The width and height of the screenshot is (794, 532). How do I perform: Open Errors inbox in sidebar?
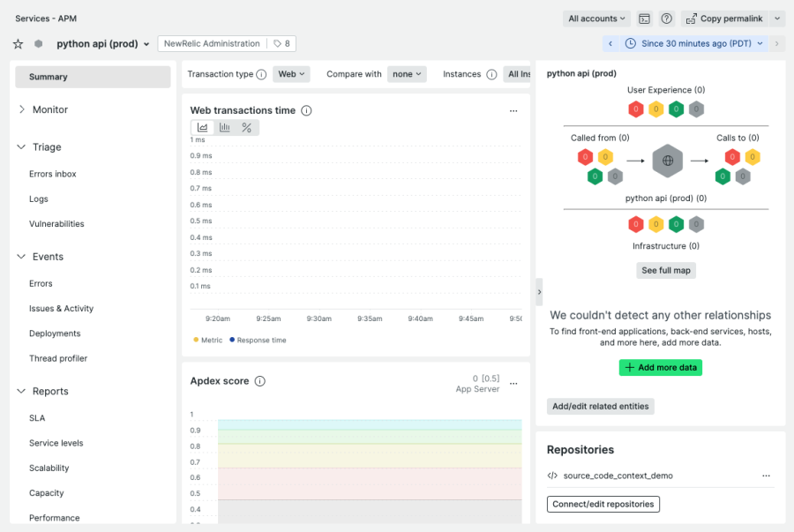coord(53,174)
